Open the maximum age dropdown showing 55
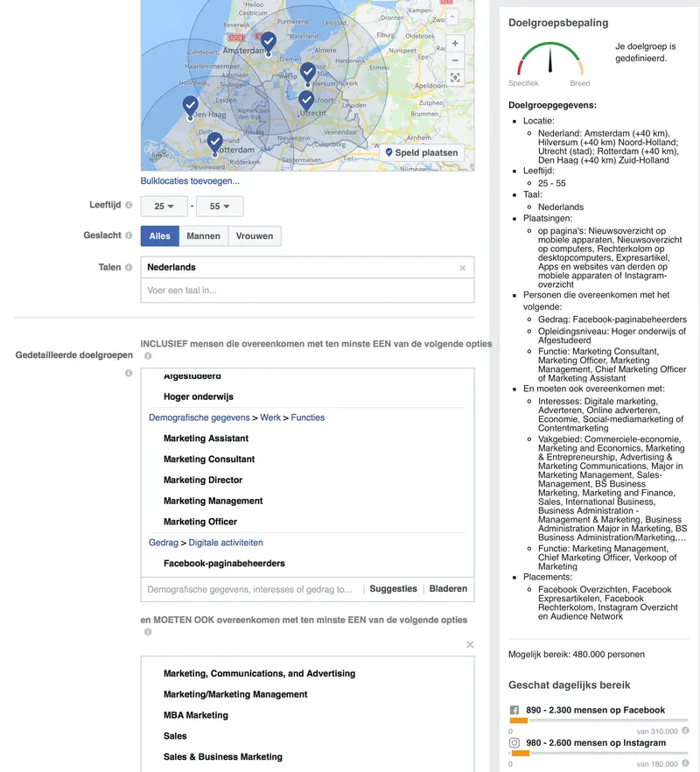The image size is (700, 772). click(220, 207)
